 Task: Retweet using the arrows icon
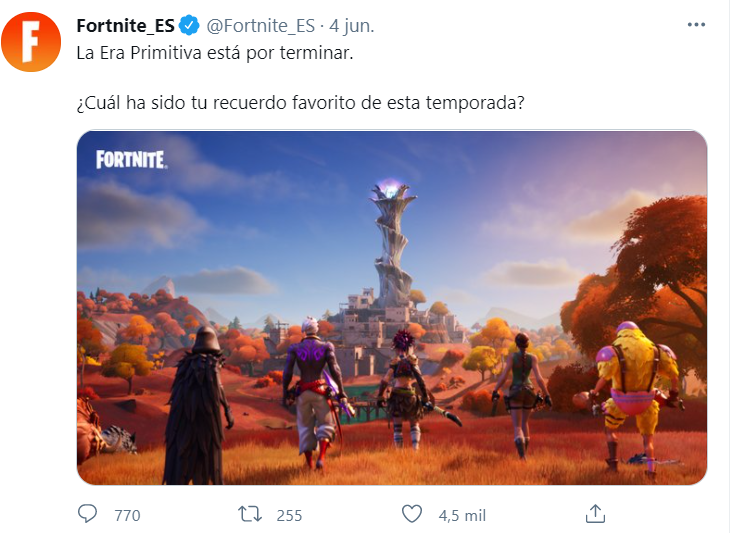point(249,514)
